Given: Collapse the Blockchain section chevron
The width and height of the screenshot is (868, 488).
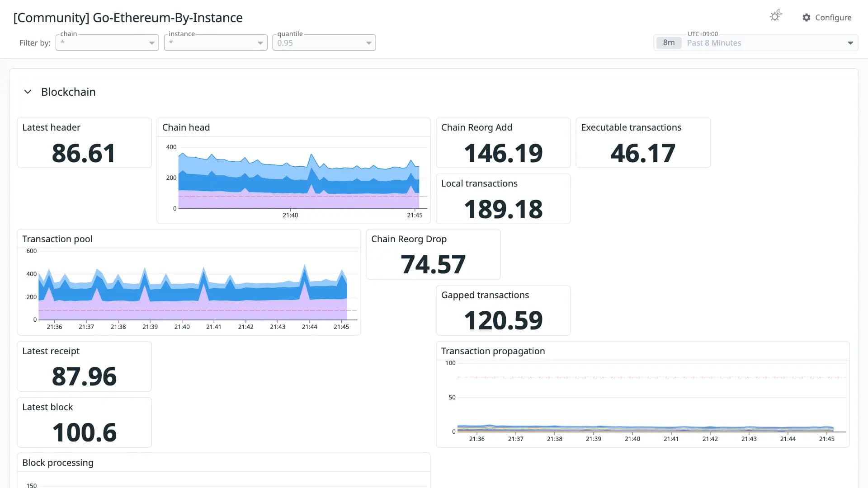Looking at the screenshot, I should (x=28, y=92).
